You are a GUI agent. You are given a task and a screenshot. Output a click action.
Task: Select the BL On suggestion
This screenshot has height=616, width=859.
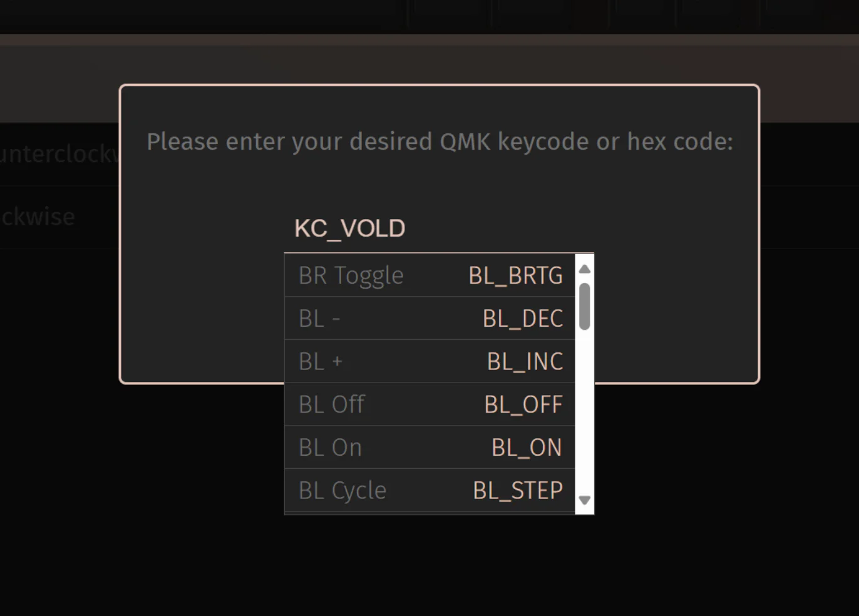click(429, 448)
